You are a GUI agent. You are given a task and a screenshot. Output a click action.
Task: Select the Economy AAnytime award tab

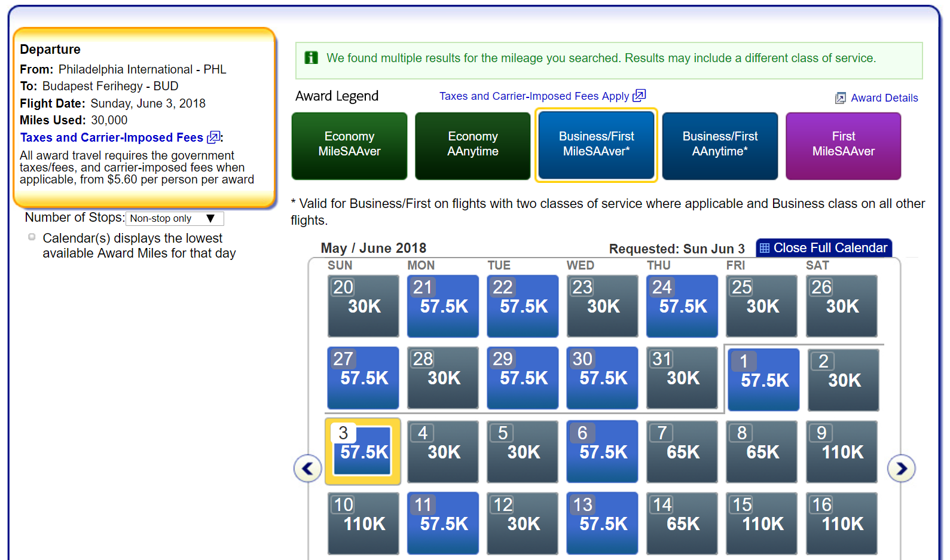[472, 145]
